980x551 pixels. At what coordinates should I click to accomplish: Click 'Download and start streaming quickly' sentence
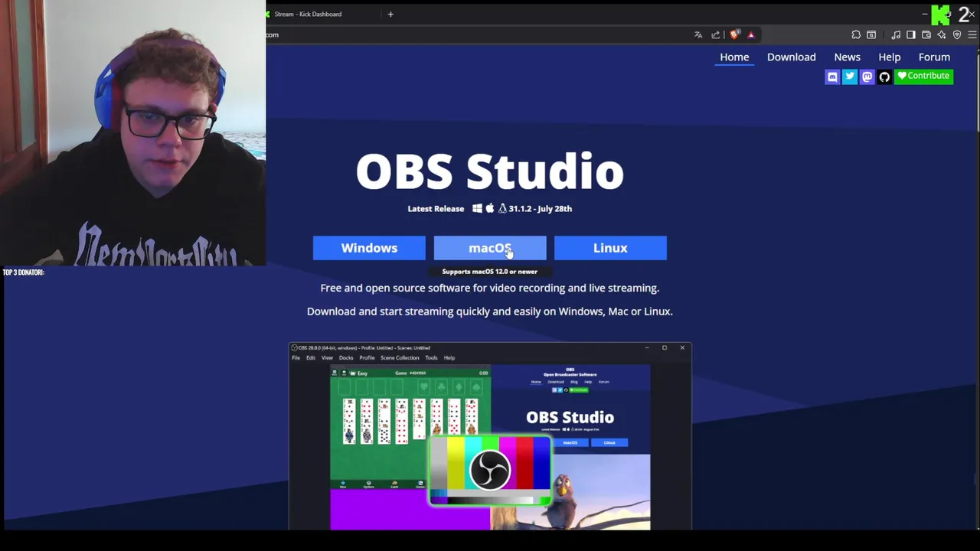pyautogui.click(x=490, y=311)
